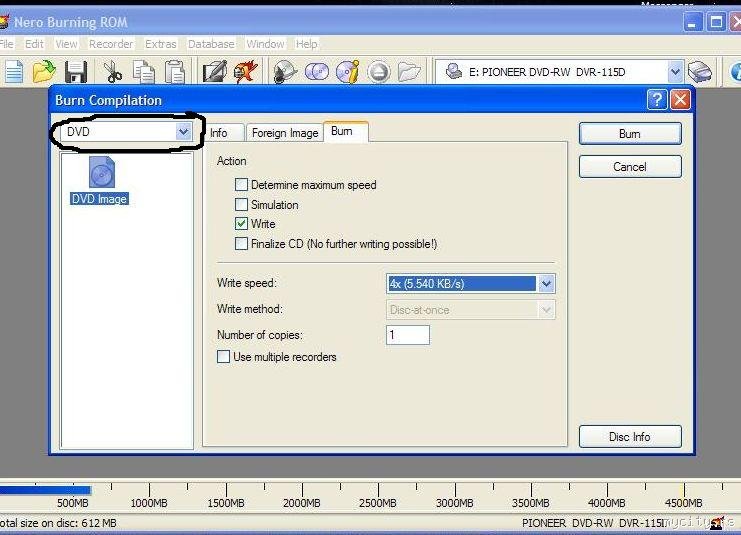The image size is (741, 535).
Task: Click the open folder browser icon
Action: 409,72
